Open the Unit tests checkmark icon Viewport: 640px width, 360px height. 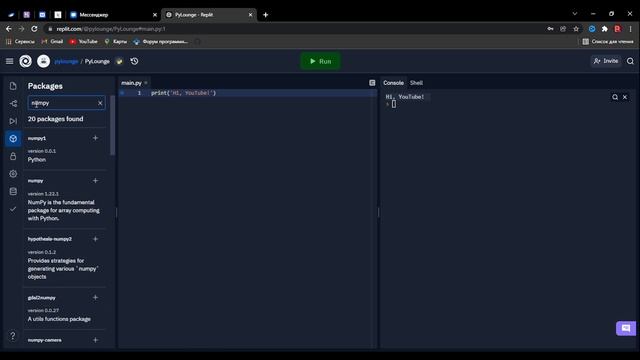[13, 209]
